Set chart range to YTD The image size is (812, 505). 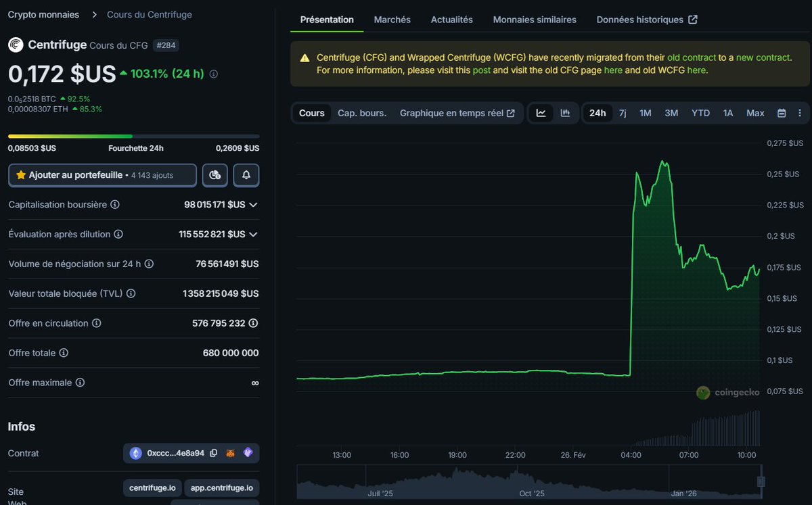[700, 113]
